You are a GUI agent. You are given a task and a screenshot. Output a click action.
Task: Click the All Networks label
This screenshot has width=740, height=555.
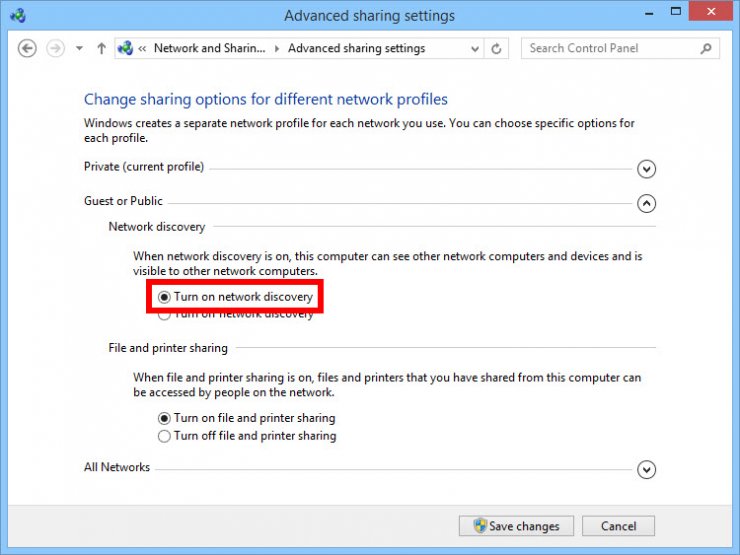tap(117, 467)
